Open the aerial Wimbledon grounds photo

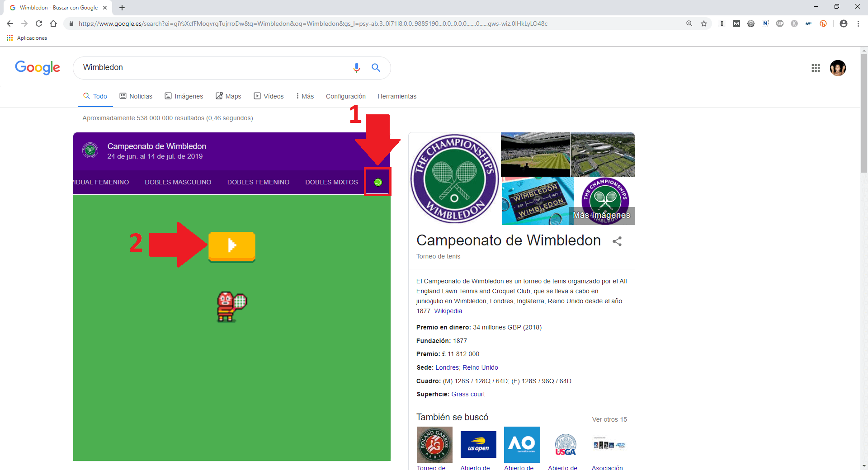coord(603,155)
